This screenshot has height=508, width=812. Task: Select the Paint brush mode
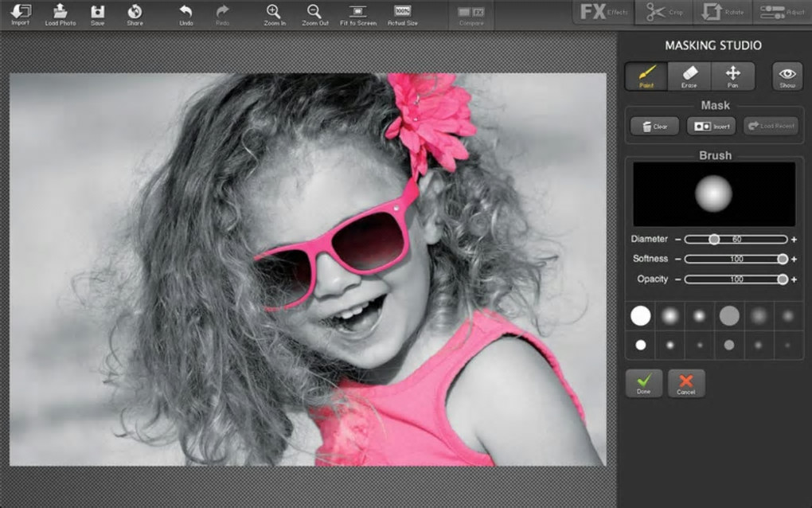pos(646,76)
